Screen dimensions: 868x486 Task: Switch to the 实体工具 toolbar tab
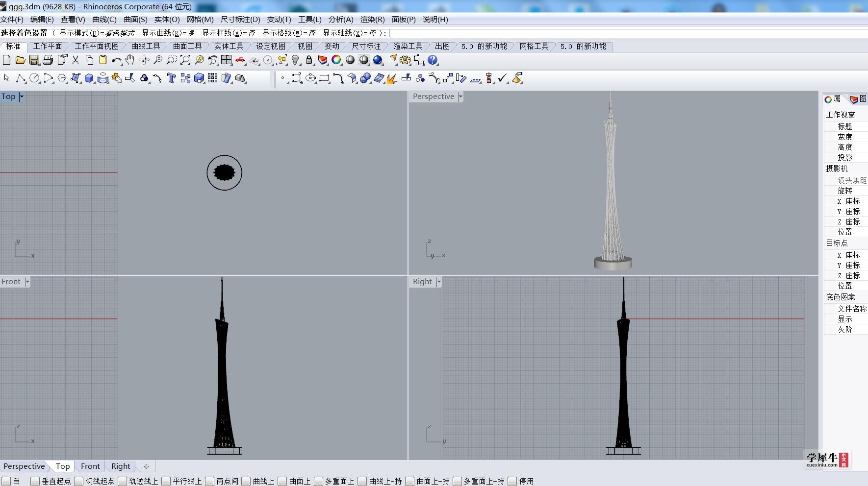click(229, 46)
